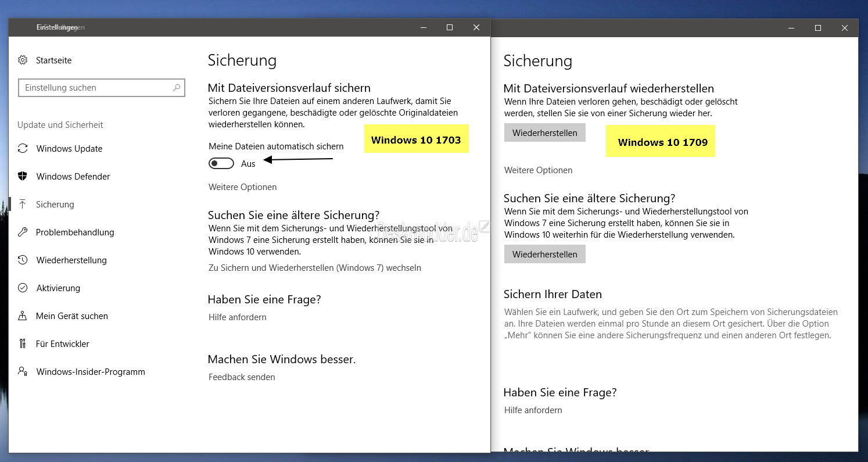Click the Aktivierung checkmark circle icon
The height and width of the screenshot is (462, 868).
23,288
